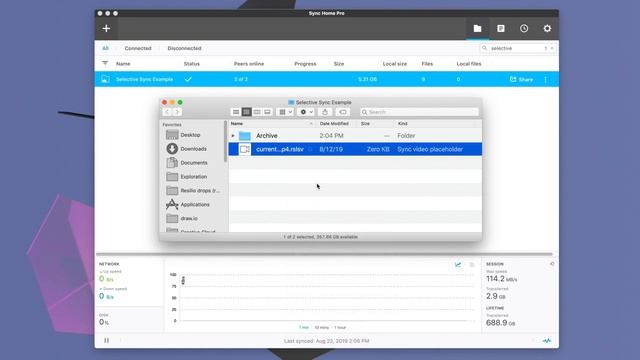
Task: Click the Session panel reset icon
Action: 552,264
